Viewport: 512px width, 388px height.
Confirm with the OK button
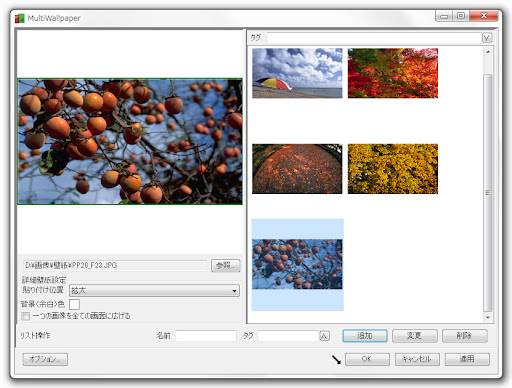[x=367, y=359]
